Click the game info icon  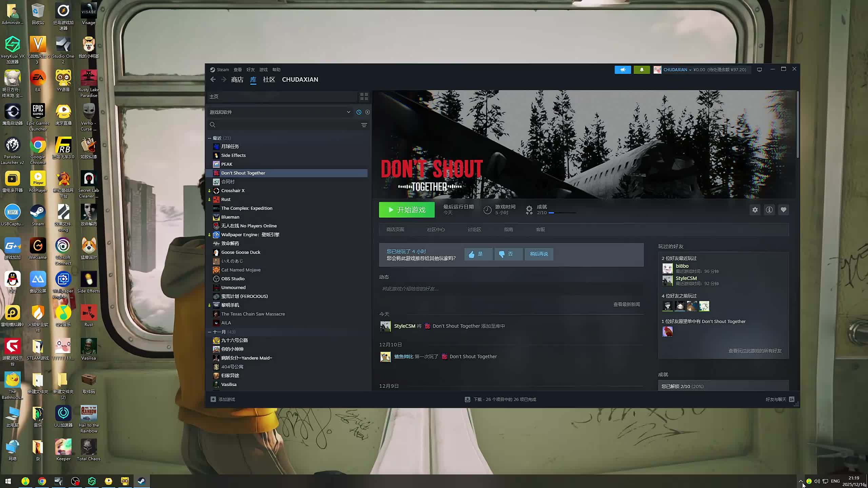pos(769,210)
